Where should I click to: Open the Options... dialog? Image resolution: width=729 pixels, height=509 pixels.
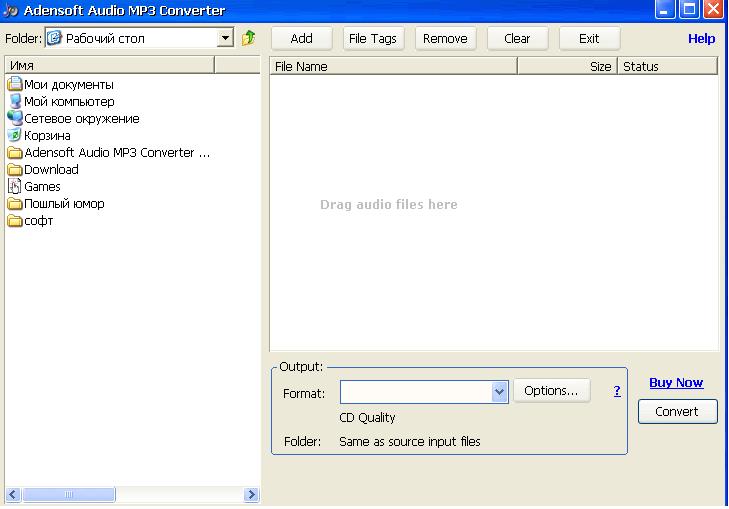[x=551, y=390]
